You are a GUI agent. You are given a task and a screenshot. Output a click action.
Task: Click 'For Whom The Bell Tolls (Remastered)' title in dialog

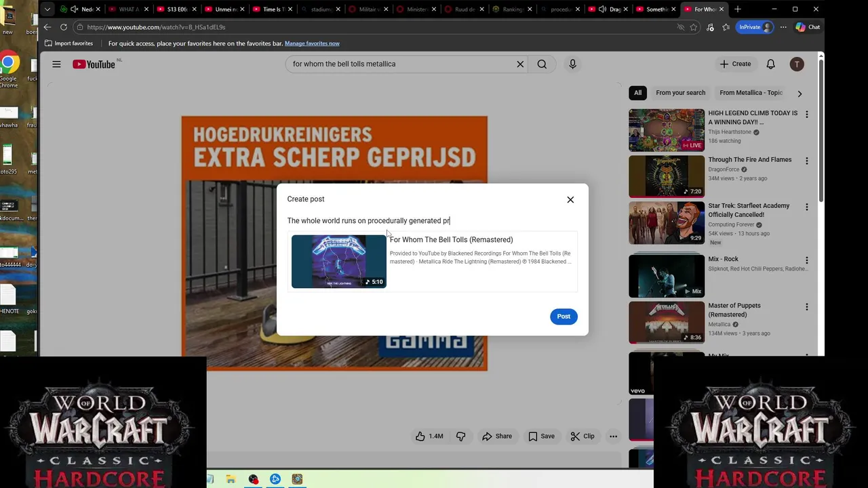point(451,239)
